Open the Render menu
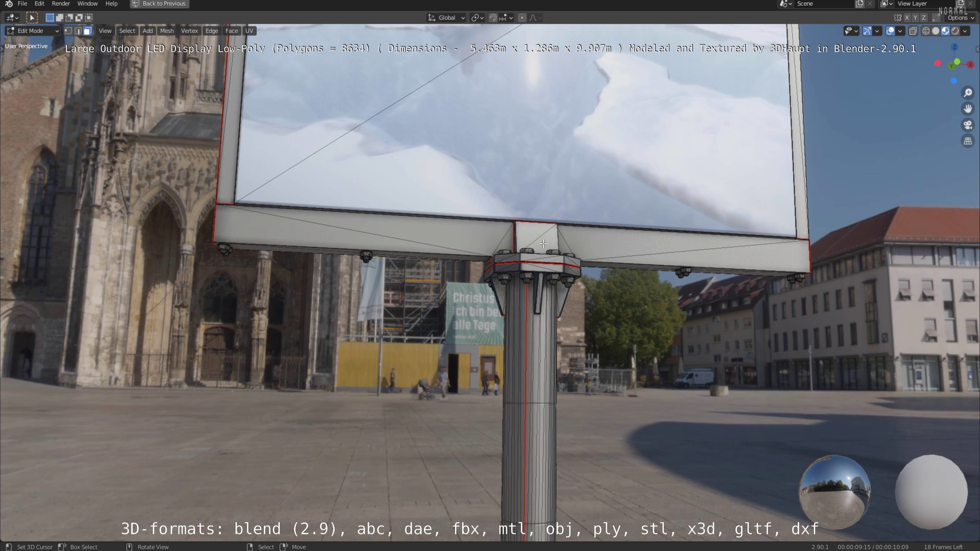This screenshot has height=551, width=980. pyautogui.click(x=61, y=4)
